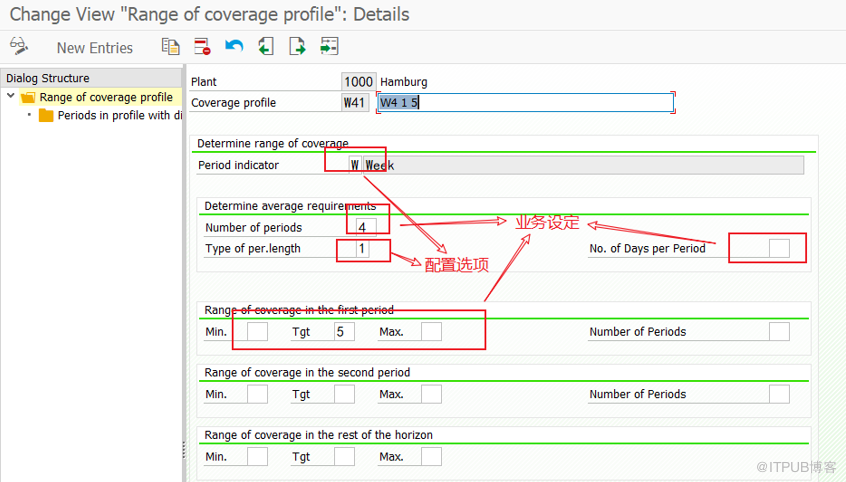Click rest of horizon Max. field
Image resolution: width=846 pixels, height=482 pixels.
430,457
